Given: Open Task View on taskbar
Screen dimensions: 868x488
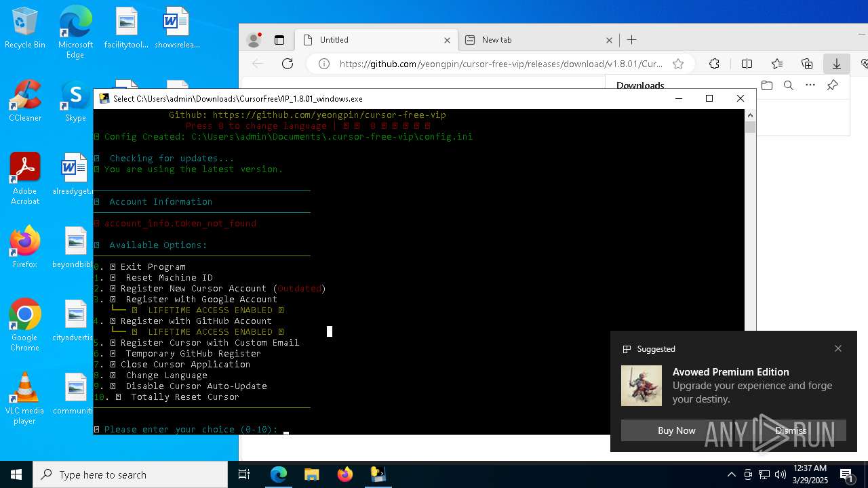Looking at the screenshot, I should coord(244,474).
